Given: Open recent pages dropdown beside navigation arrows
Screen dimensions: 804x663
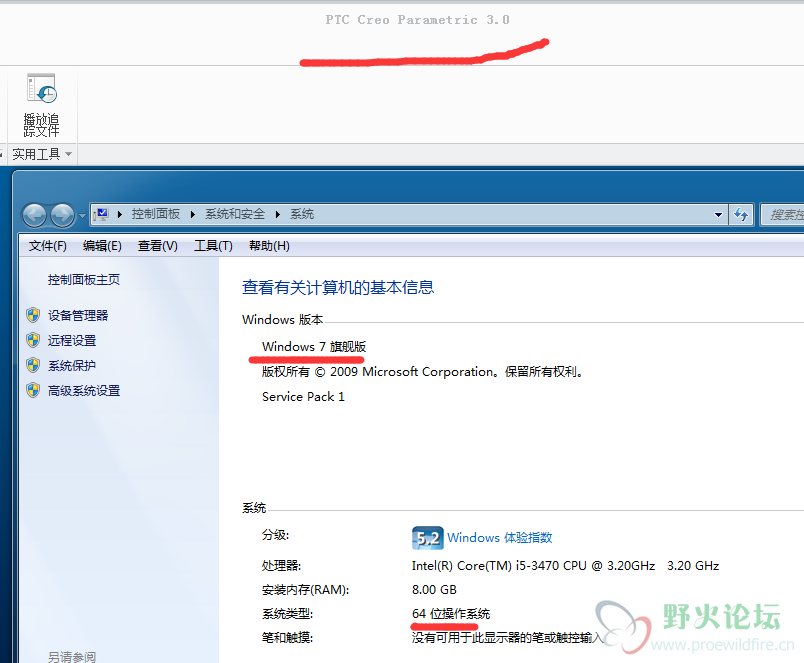Looking at the screenshot, I should coord(83,215).
